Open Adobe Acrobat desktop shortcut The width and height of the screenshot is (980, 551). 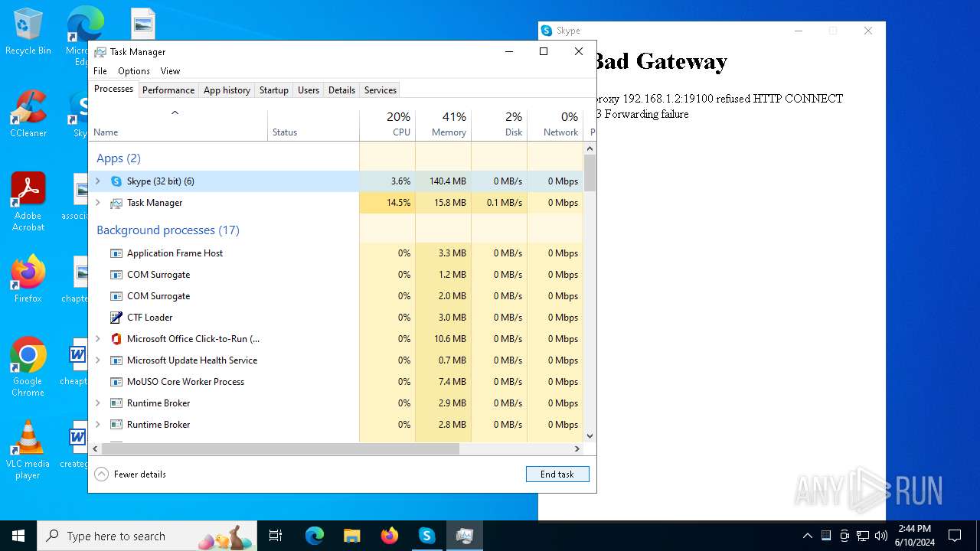pos(28,202)
